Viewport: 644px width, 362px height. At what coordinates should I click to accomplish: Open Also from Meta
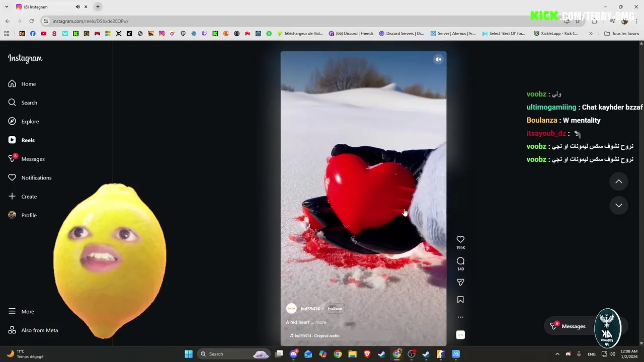[x=33, y=330]
